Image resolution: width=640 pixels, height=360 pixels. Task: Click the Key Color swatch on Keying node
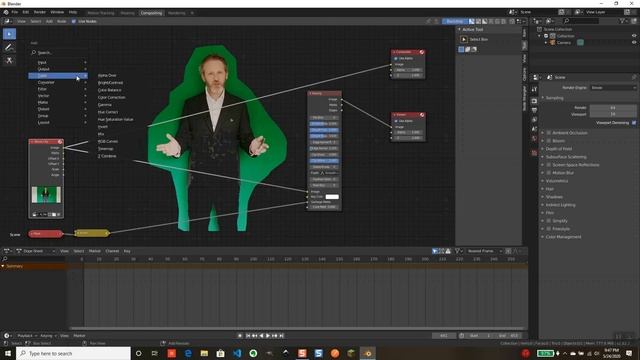(x=332, y=197)
